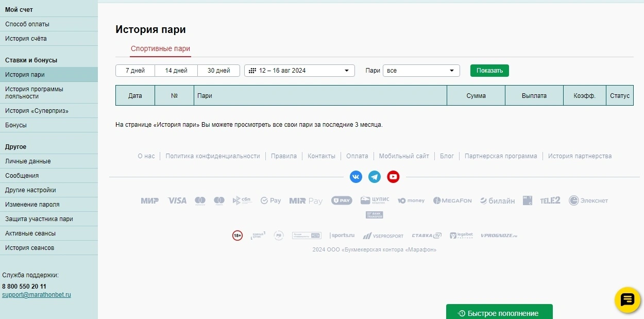644x319 pixels.
Task: Email support via support@marathonbet.ru link
Action: point(36,295)
